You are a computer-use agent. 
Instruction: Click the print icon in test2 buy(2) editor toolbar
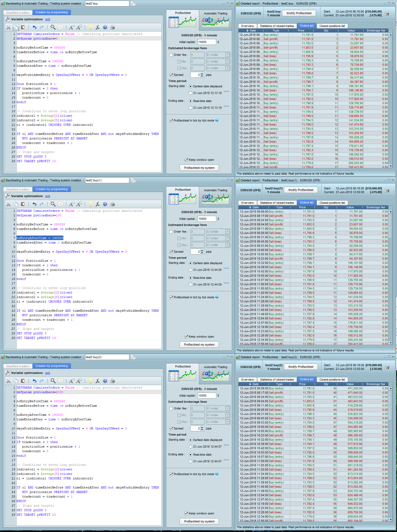point(112,381)
